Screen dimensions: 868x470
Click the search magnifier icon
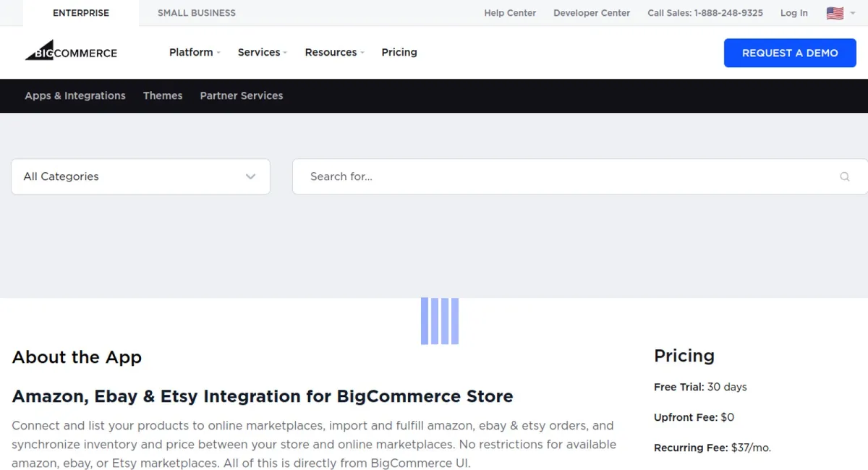pyautogui.click(x=844, y=176)
